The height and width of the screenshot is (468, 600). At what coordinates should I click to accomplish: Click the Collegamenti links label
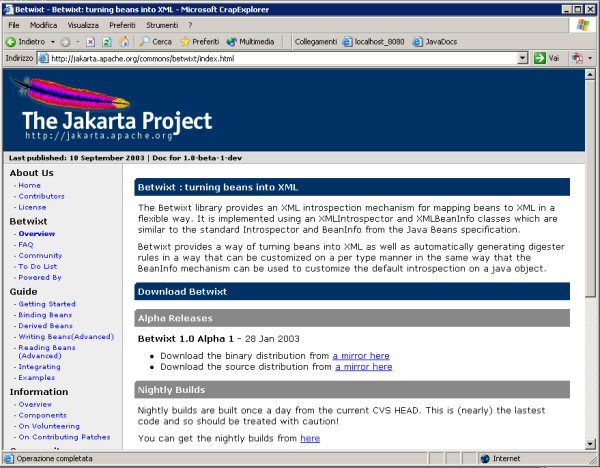coord(316,41)
